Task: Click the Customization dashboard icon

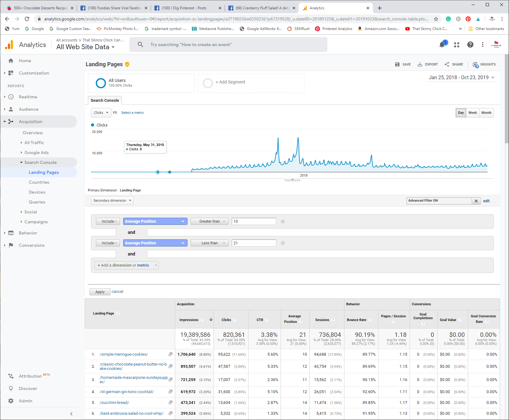Action: tap(11, 73)
